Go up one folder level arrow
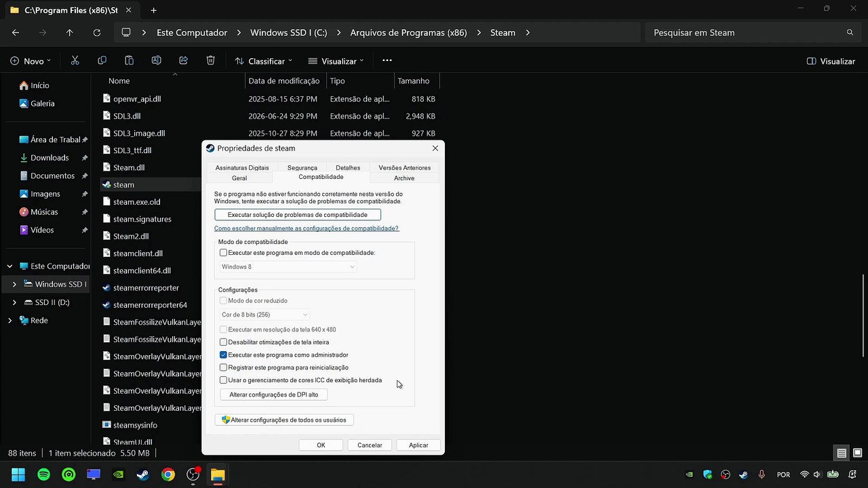Image resolution: width=868 pixels, height=488 pixels. 69,33
